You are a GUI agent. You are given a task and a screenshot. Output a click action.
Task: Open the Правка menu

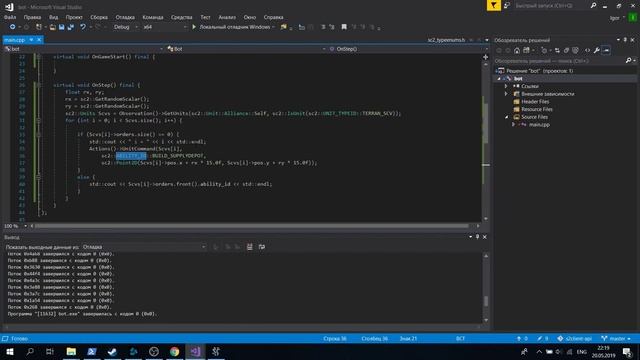tap(32, 17)
